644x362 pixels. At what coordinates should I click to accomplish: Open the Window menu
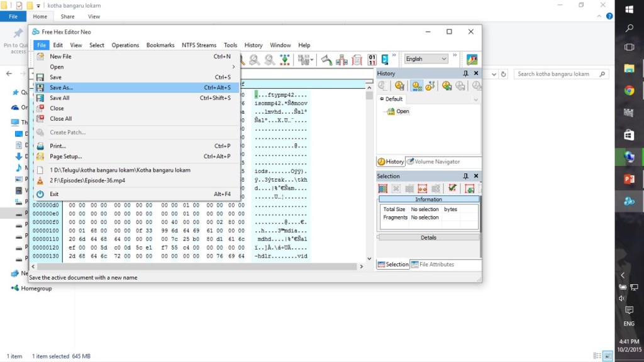[x=280, y=45]
